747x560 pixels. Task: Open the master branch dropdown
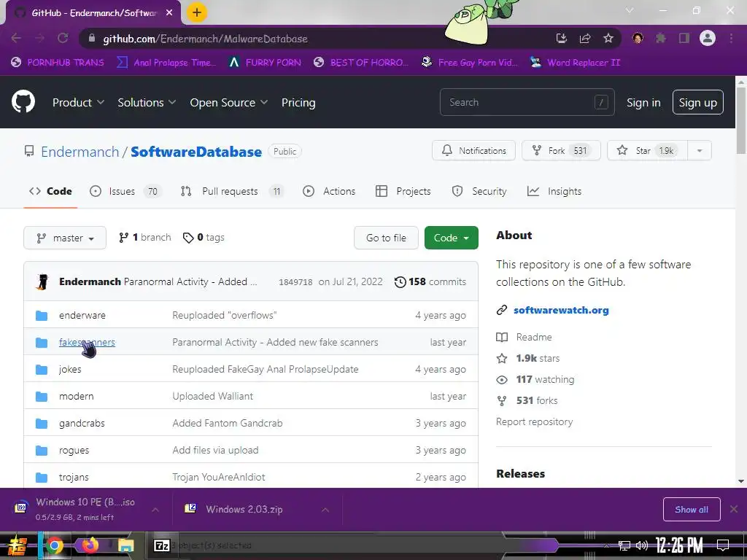click(x=65, y=238)
